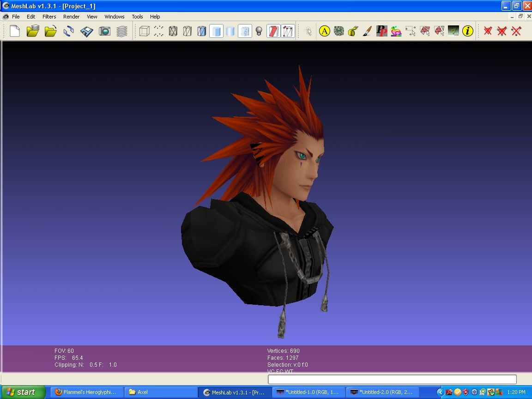Viewport: 532px width, 399px height.
Task: Take a snapshot using the camera icon
Action: click(x=105, y=31)
